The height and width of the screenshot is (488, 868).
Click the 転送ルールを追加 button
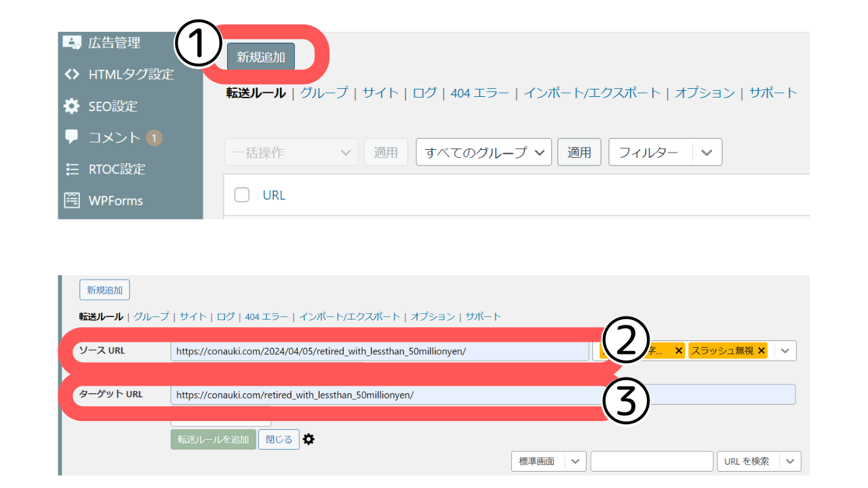tap(214, 439)
